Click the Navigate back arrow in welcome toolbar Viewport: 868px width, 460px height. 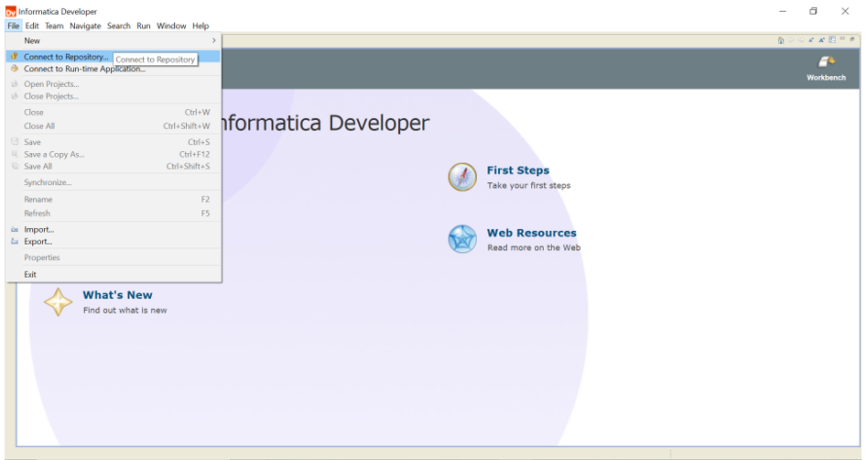(x=791, y=40)
